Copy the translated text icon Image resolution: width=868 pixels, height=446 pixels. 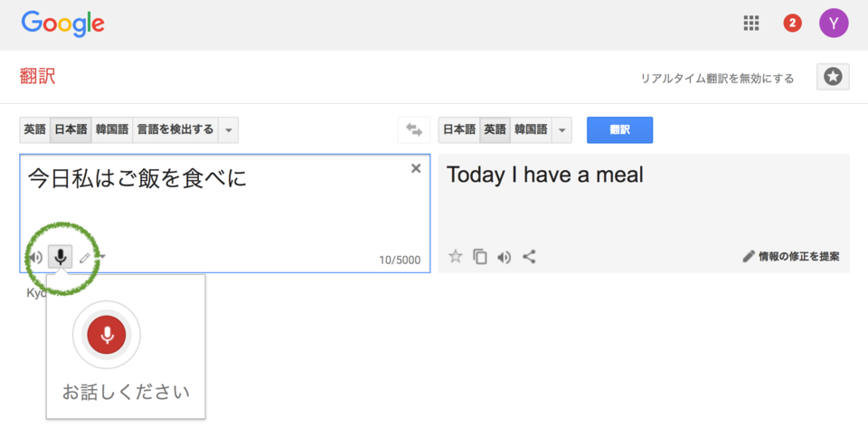click(480, 257)
